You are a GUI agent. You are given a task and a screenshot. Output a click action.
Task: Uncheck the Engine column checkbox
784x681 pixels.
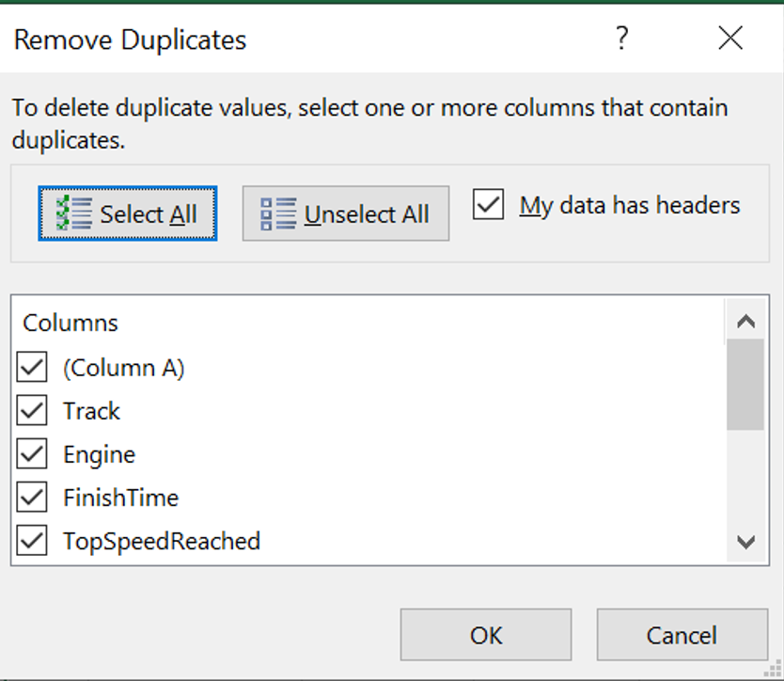point(32,453)
